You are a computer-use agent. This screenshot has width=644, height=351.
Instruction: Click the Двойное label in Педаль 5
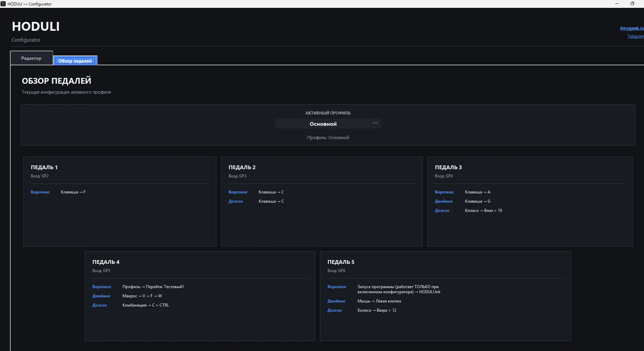coord(336,301)
